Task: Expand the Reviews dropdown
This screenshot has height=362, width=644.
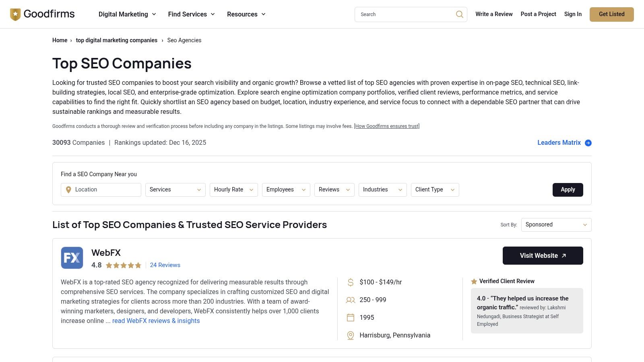Action: 334,190
